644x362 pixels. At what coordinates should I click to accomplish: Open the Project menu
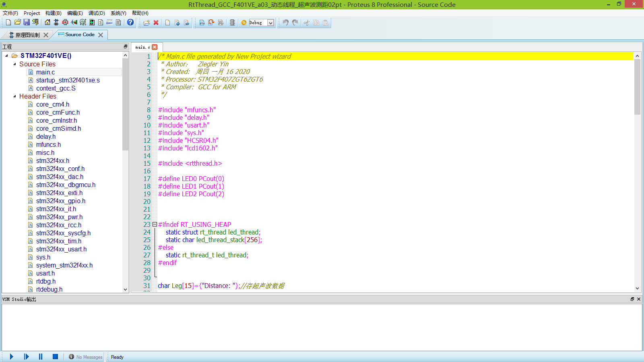(32, 13)
